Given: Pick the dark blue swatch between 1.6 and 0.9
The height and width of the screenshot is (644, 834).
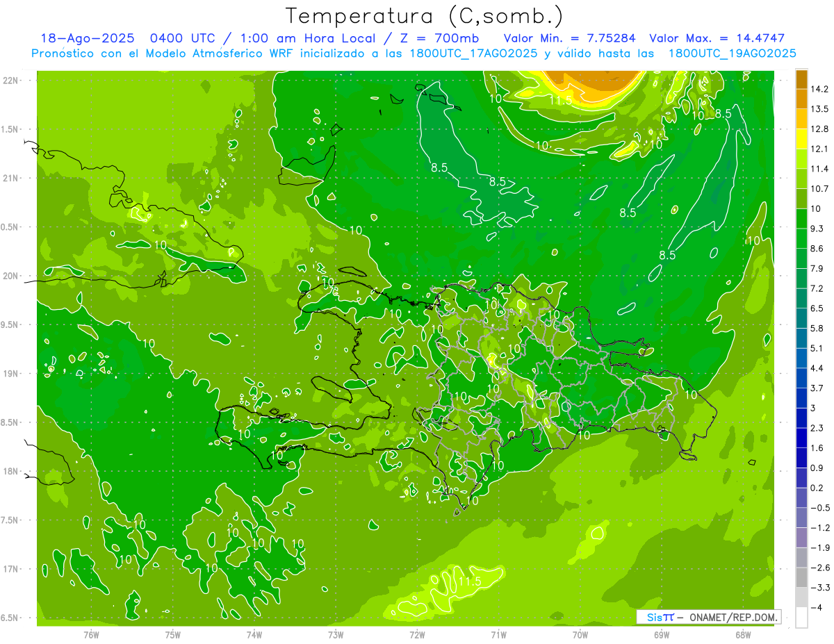Looking at the screenshot, I should point(801,458).
